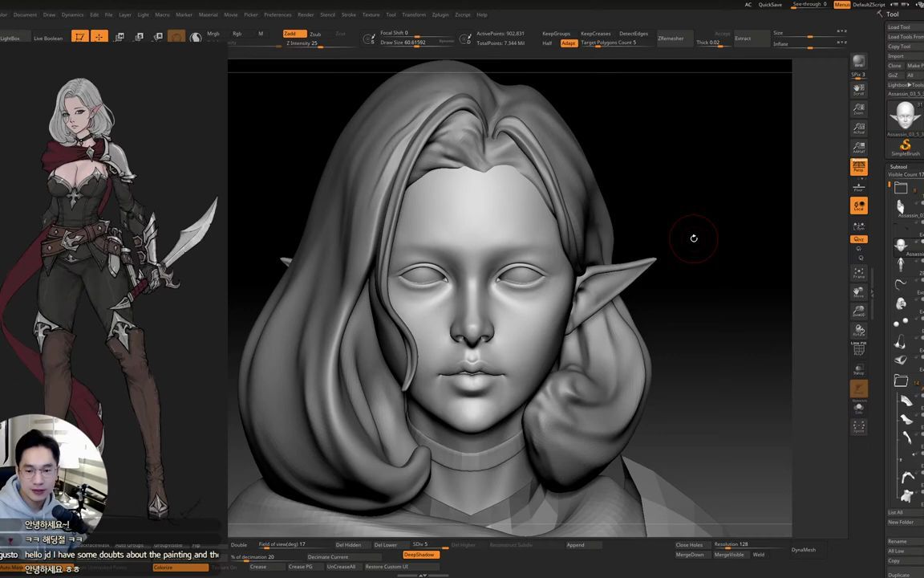Toggle DeepShadow option

point(420,555)
